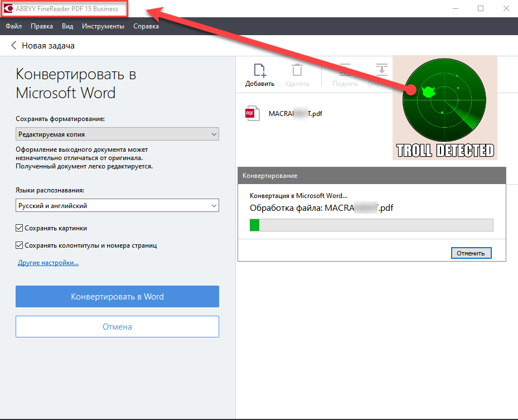The width and height of the screenshot is (518, 420).
Task: Maximize the FineReader window
Action: (x=481, y=8)
